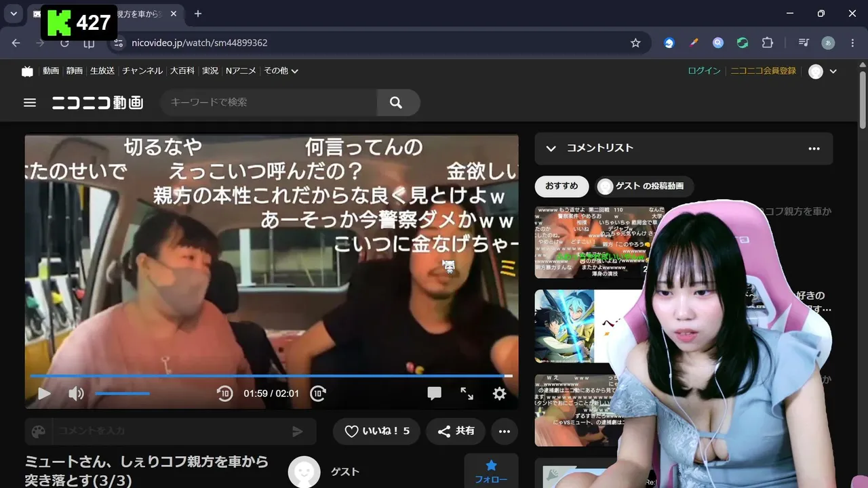Bookmark this page with the star icon

(x=635, y=43)
